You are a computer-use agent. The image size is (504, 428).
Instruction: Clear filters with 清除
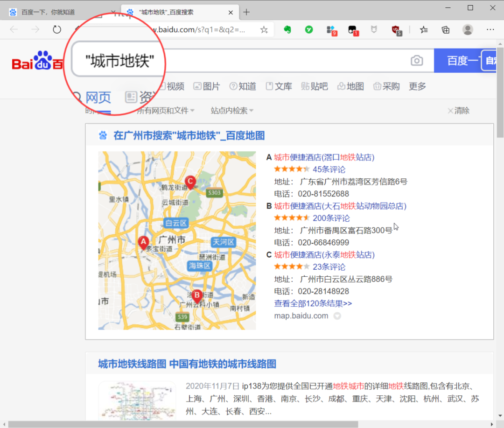point(459,111)
